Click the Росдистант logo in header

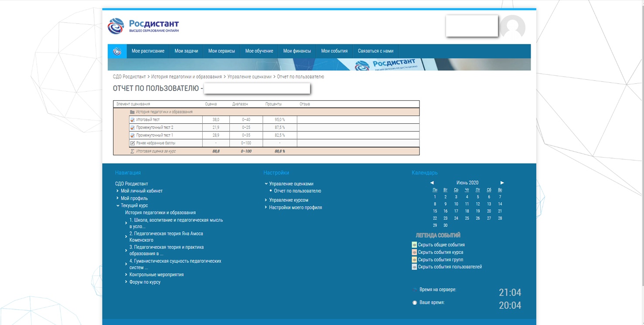coord(143,26)
